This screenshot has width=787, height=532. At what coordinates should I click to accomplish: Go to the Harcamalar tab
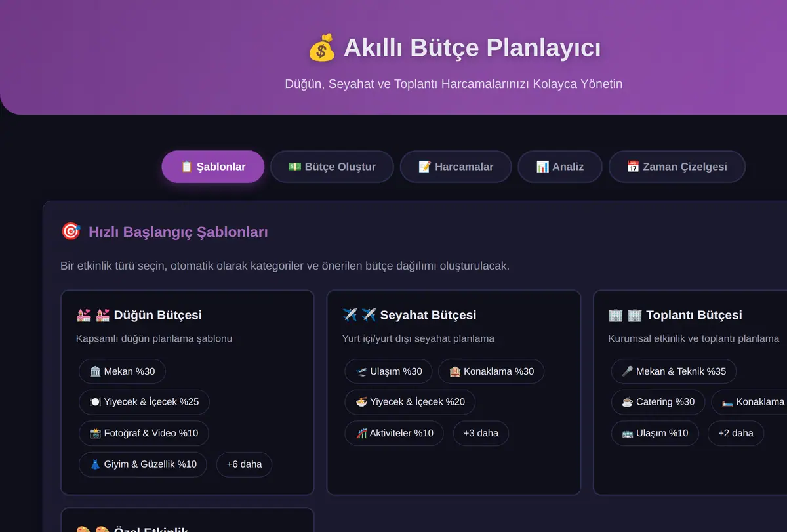click(456, 167)
